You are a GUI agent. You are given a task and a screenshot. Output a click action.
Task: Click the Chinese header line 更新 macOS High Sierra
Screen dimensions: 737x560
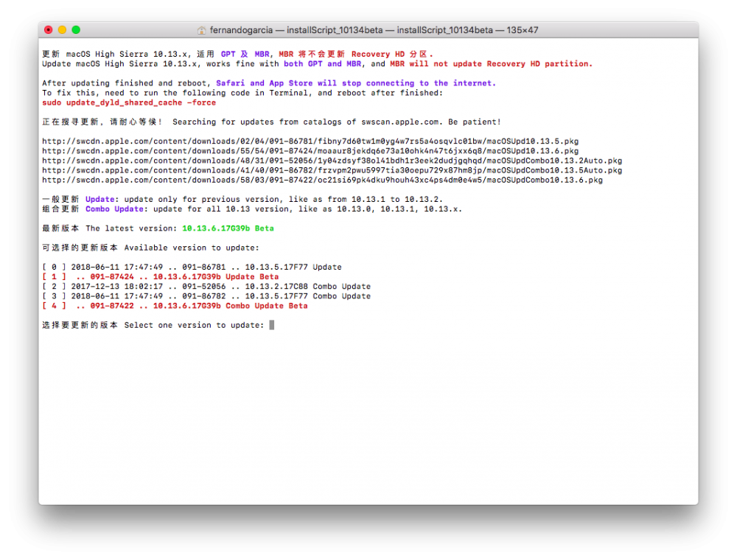pos(238,55)
